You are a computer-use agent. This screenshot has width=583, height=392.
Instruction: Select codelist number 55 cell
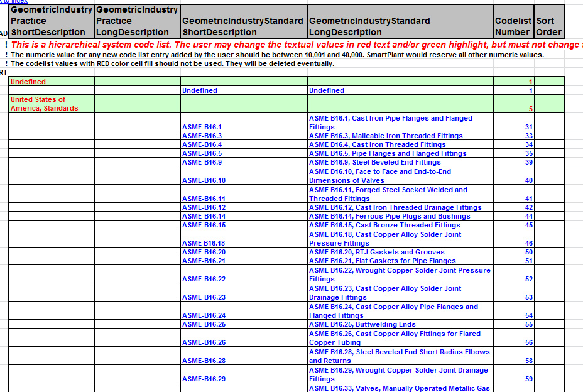tap(513, 324)
